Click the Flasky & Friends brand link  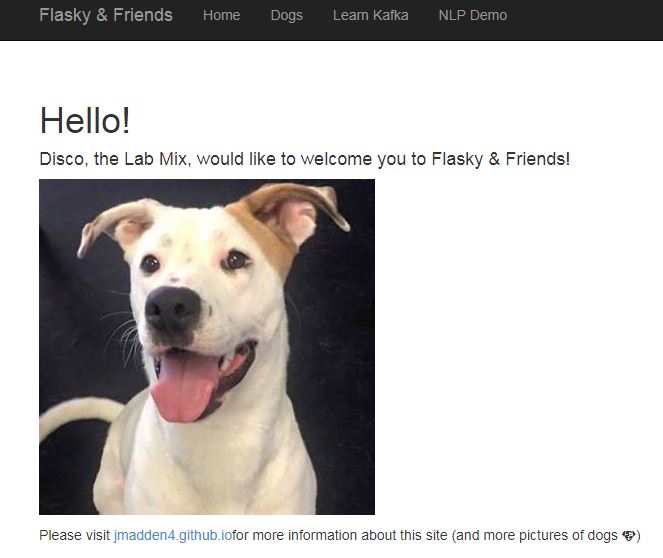click(x=105, y=15)
